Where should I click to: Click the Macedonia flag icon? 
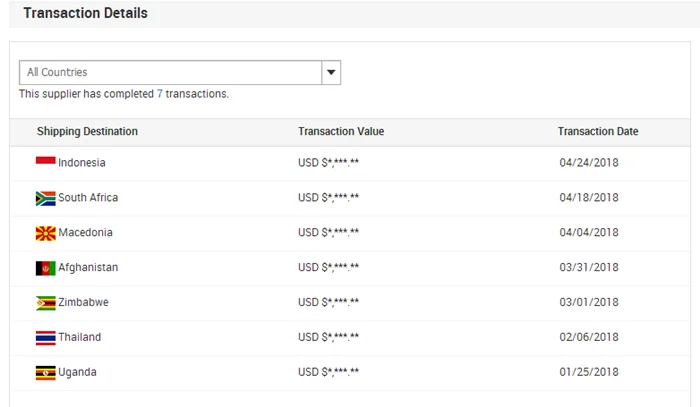(x=45, y=233)
